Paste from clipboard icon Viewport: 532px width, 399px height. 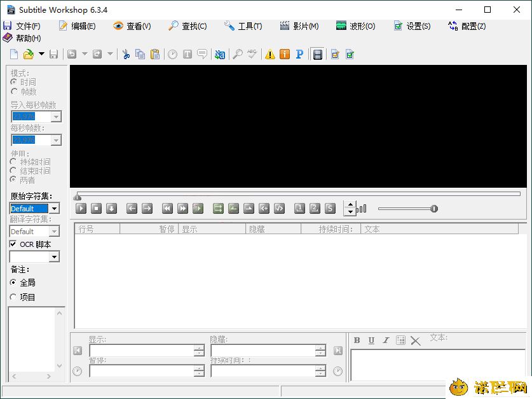point(154,54)
